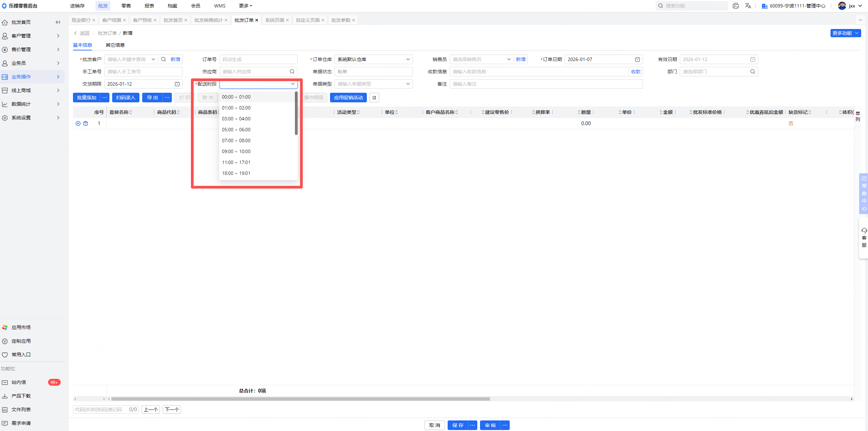Select the 09:00 ~ 10:00 delivery slot

[236, 151]
